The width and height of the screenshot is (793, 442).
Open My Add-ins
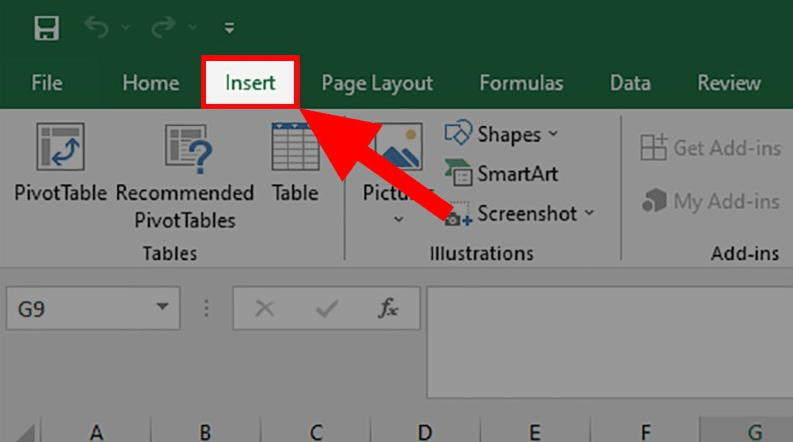[711, 201]
